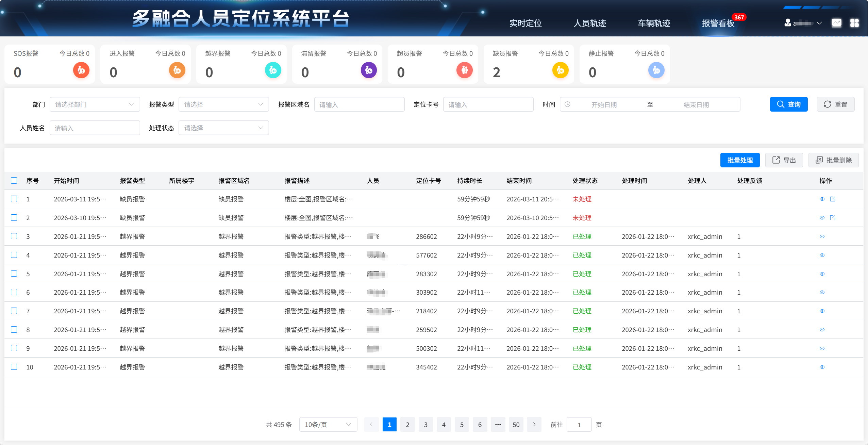Image resolution: width=868 pixels, height=445 pixels.
Task: Switch to 实时定位 tab
Action: [x=525, y=23]
